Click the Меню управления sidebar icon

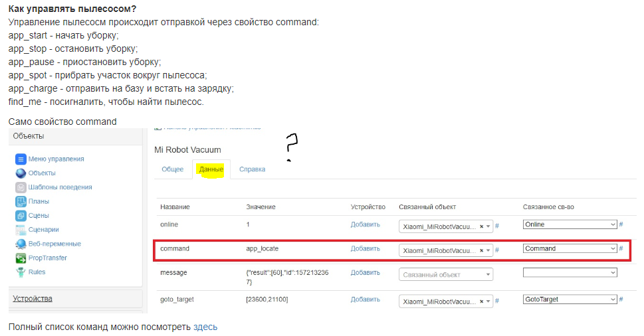point(21,159)
